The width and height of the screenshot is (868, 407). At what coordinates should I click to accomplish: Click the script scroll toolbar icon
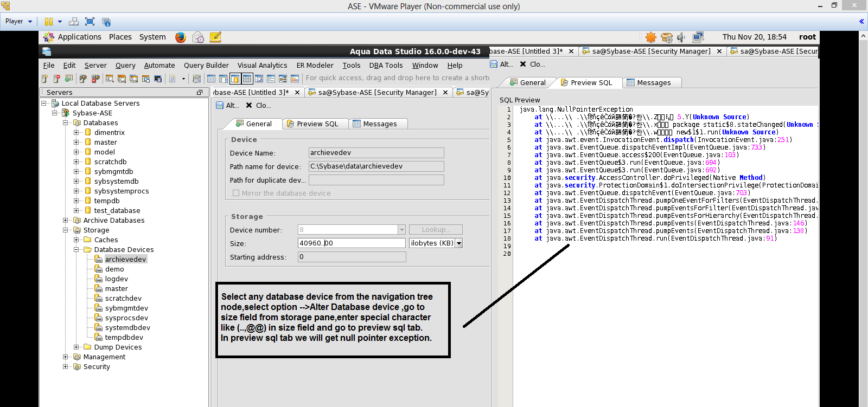[x=196, y=79]
